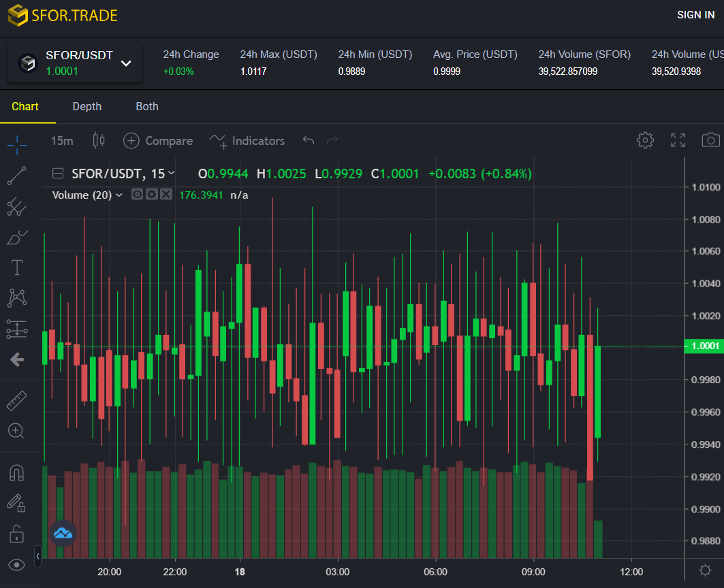724x588 pixels.
Task: Collapse the drawing toolbar side handle
Action: [x=38, y=556]
